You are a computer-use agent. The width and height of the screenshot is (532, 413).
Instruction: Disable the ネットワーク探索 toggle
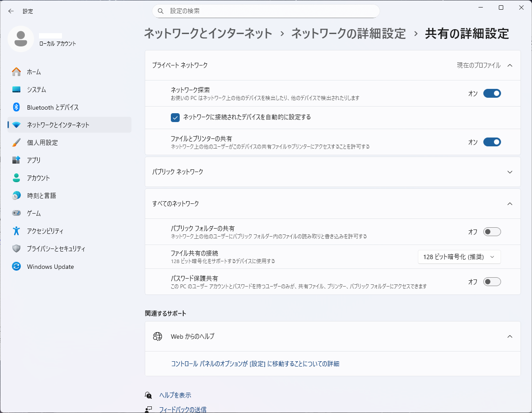[x=492, y=93]
